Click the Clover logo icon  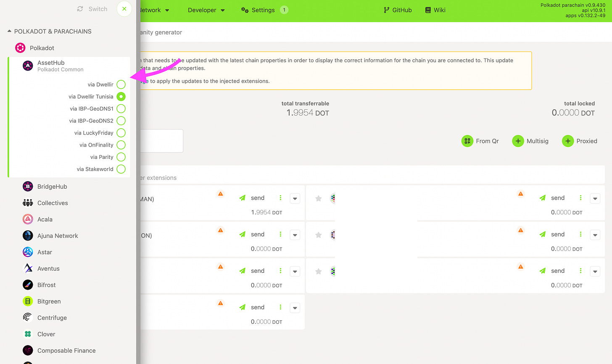coord(28,334)
